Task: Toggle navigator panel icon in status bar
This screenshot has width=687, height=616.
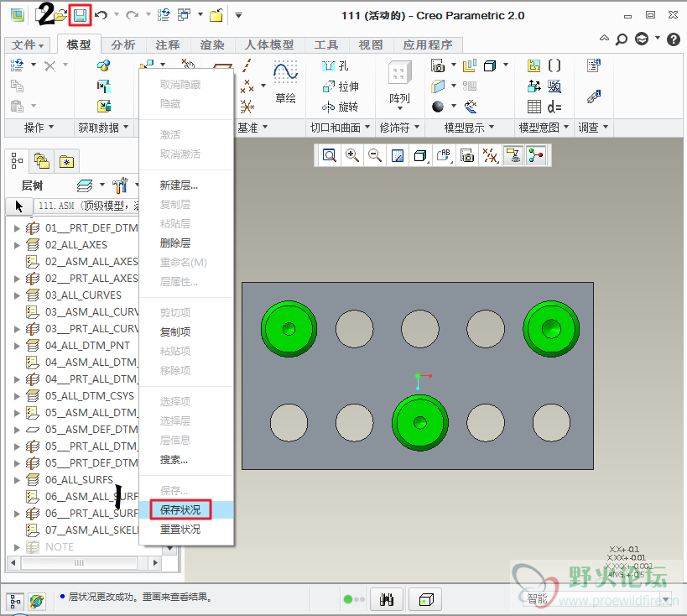Action: (x=15, y=601)
